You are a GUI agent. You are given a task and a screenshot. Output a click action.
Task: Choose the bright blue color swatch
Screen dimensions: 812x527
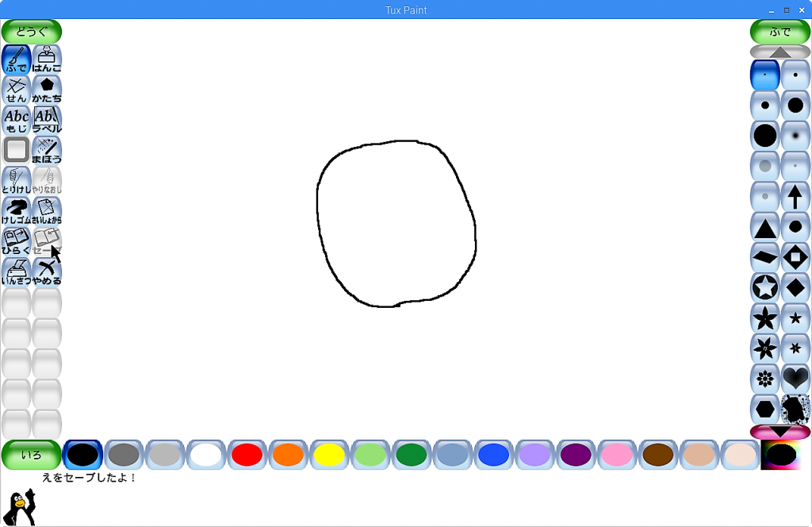coord(493,455)
